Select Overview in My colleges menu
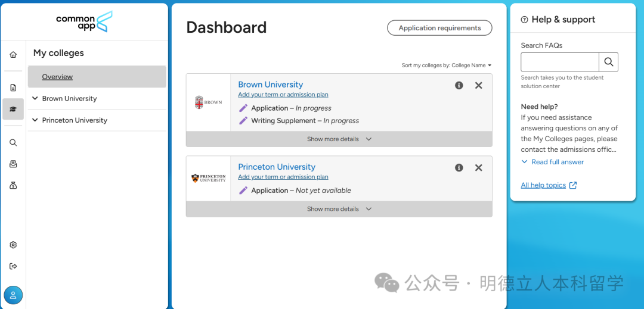This screenshot has width=644, height=309. tap(57, 77)
